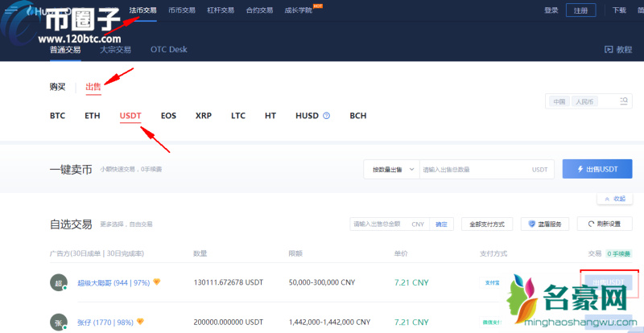Choose the XRP coin tab
This screenshot has width=644, height=333.
click(x=204, y=116)
